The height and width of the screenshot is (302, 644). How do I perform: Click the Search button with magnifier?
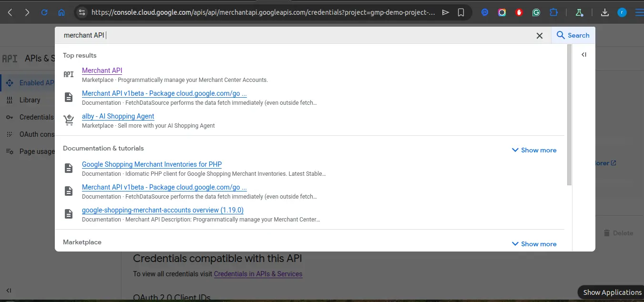click(x=573, y=35)
